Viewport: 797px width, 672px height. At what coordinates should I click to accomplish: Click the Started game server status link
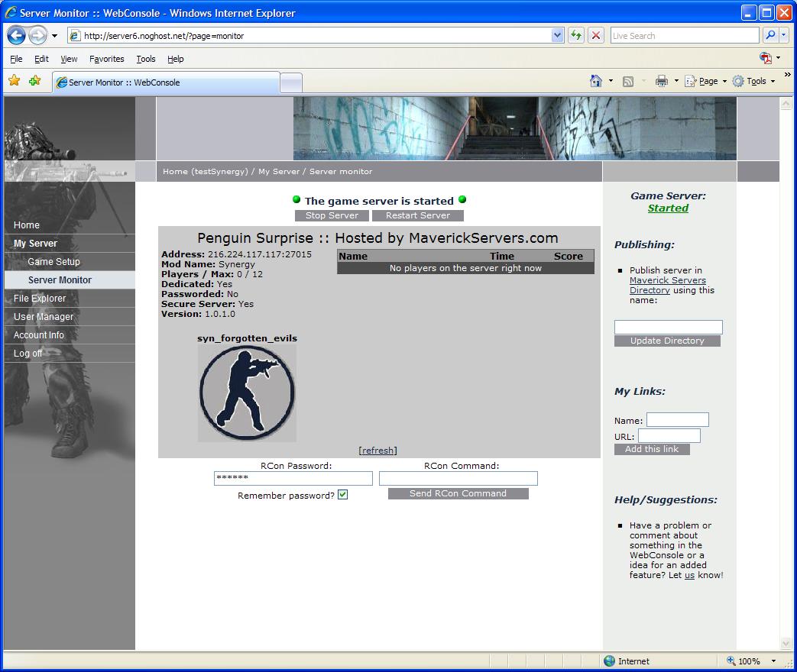tap(668, 208)
